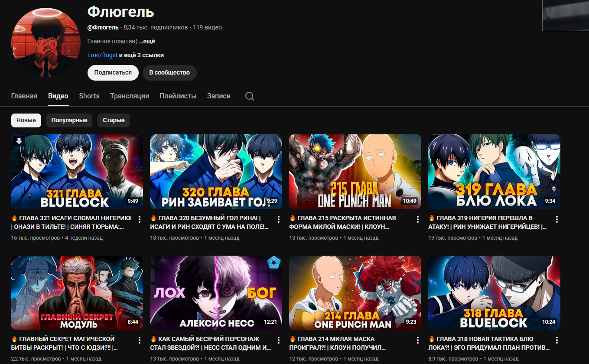Click the @Флюгель channel handle
The height and width of the screenshot is (364, 589).
pyautogui.click(x=103, y=27)
